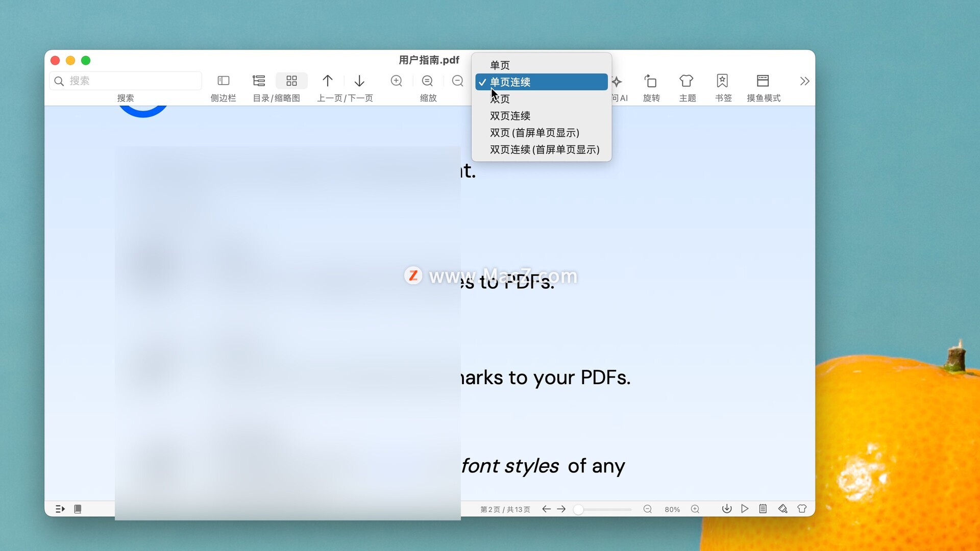Zoom out using toolbar magnifier minus

[x=458, y=81]
